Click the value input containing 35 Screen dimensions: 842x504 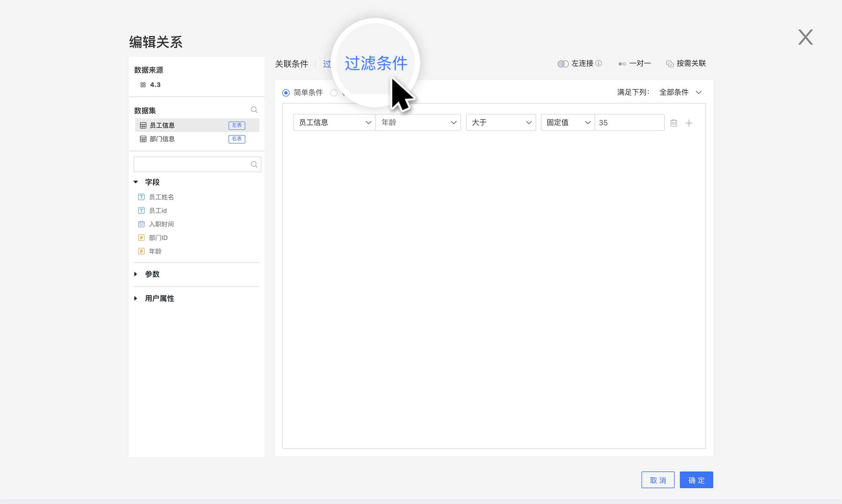click(630, 122)
